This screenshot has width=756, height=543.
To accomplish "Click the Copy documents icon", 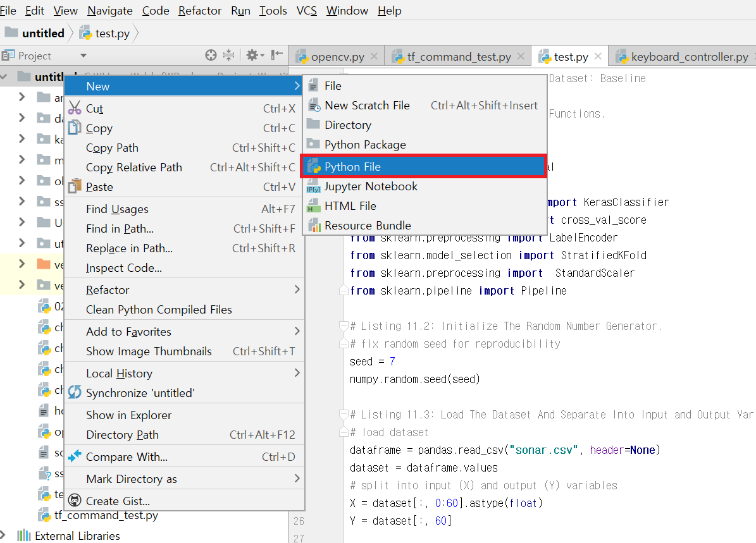I will 75,128.
